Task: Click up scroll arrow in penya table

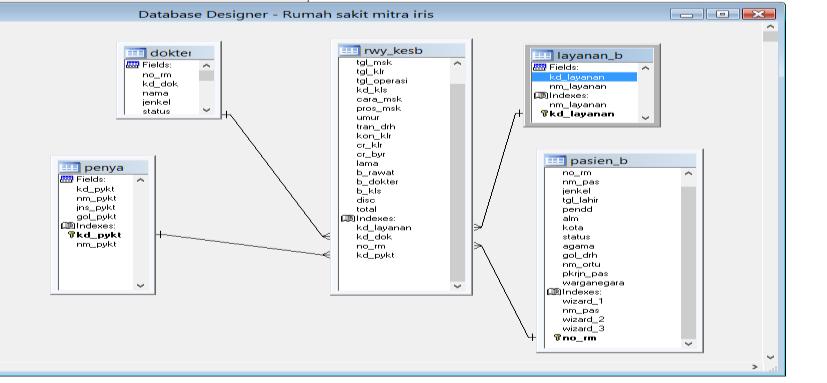Action: [x=140, y=180]
